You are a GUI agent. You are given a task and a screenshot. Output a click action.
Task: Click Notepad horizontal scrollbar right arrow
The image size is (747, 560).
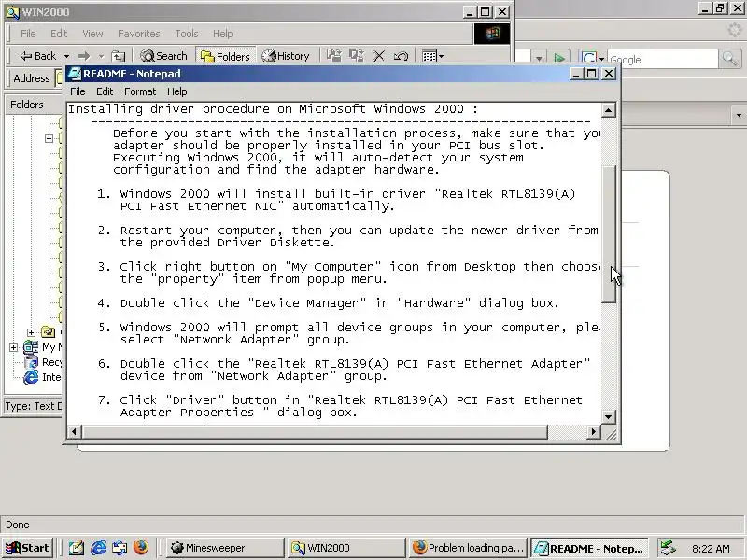(593, 432)
